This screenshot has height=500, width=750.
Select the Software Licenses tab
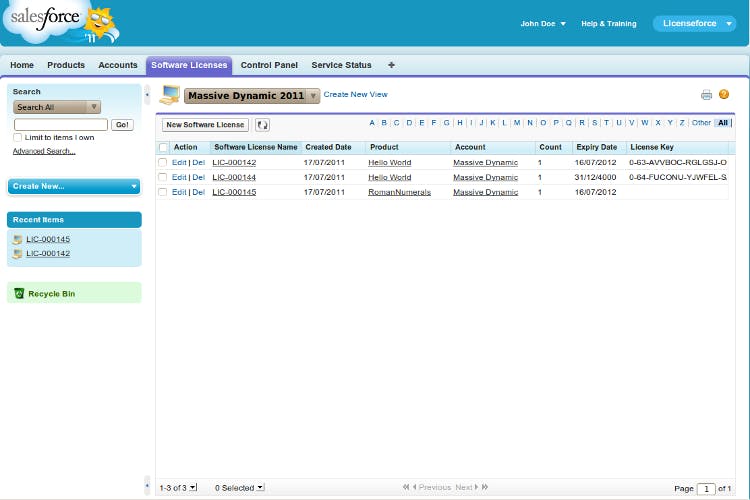coord(189,65)
